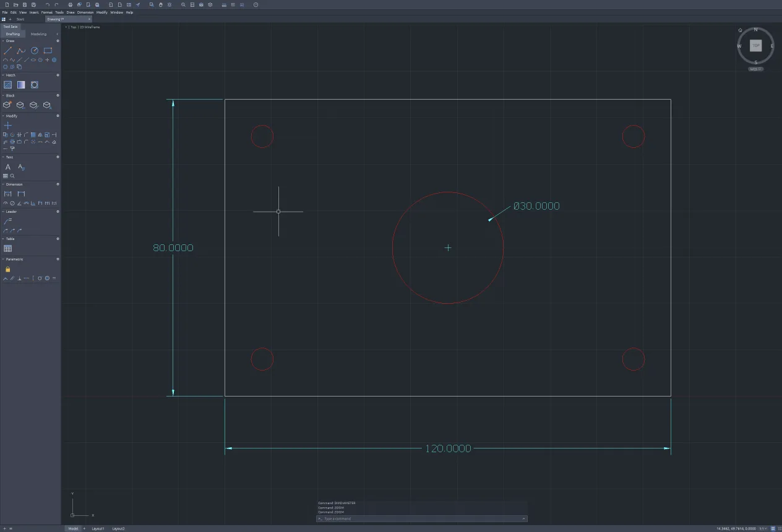Open the Format menu
782x532 pixels.
click(x=47, y=12)
